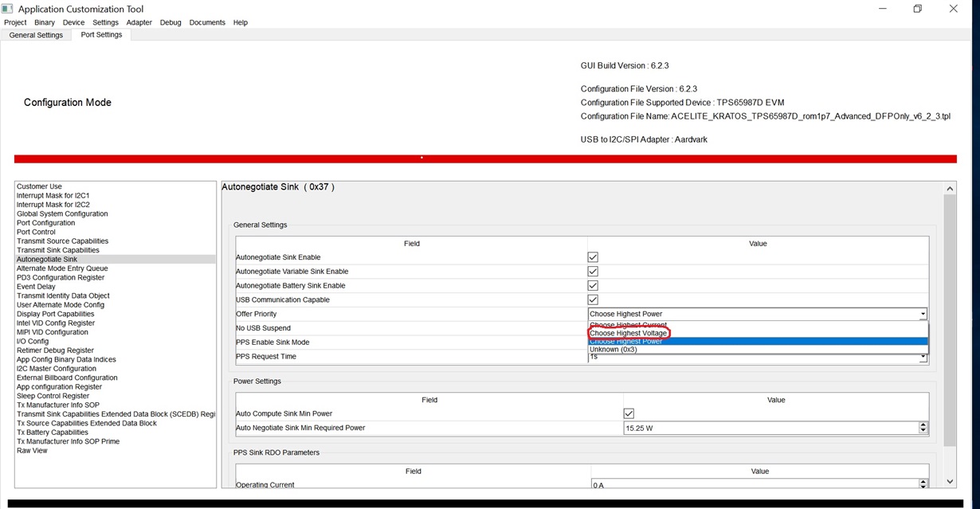Open the PPS Request Time dropdown

coord(922,356)
